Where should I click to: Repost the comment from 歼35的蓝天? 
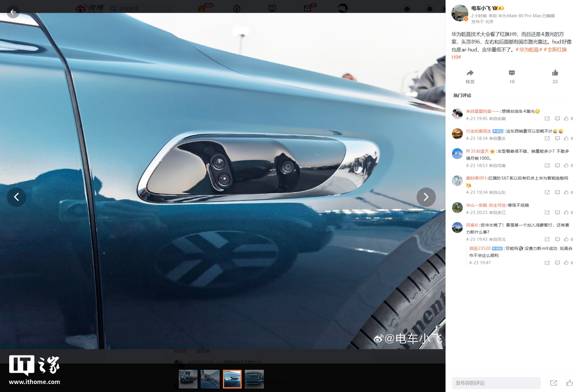[x=547, y=166]
